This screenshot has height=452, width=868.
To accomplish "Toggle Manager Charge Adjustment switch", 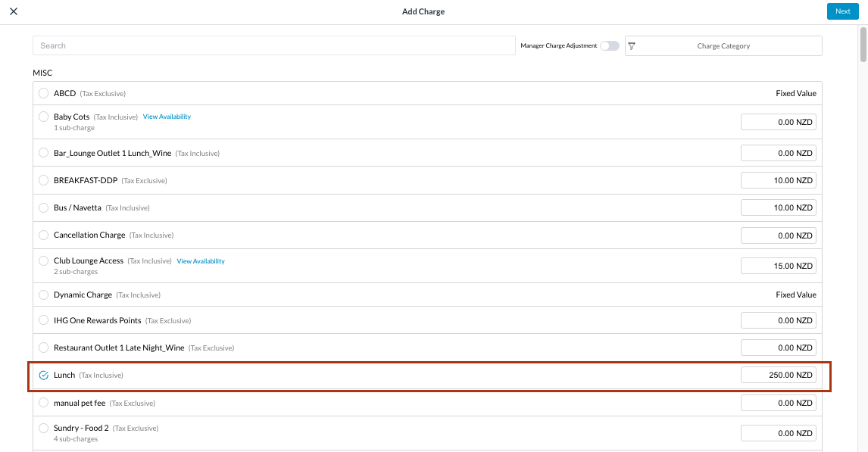I will 609,46.
